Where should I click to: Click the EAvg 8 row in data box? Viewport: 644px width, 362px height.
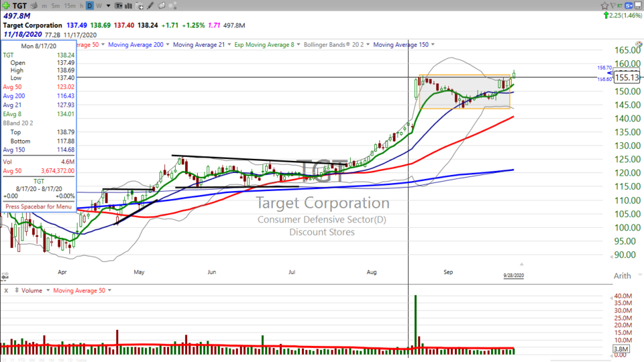pos(39,114)
